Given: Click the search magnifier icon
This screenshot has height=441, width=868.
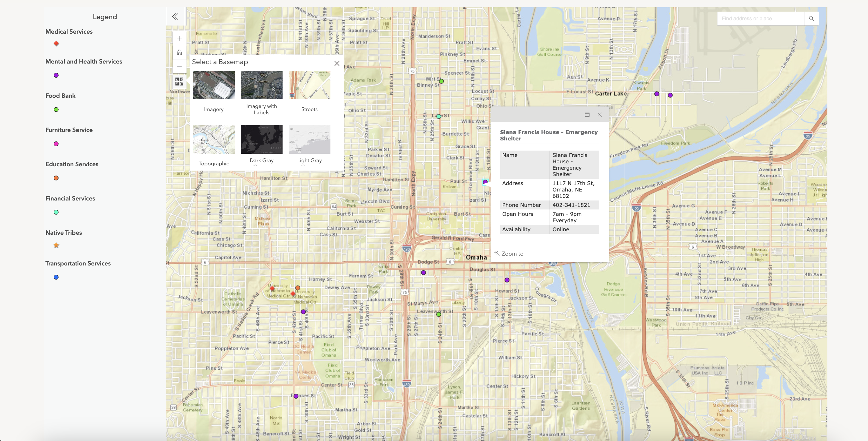Looking at the screenshot, I should [x=811, y=19].
